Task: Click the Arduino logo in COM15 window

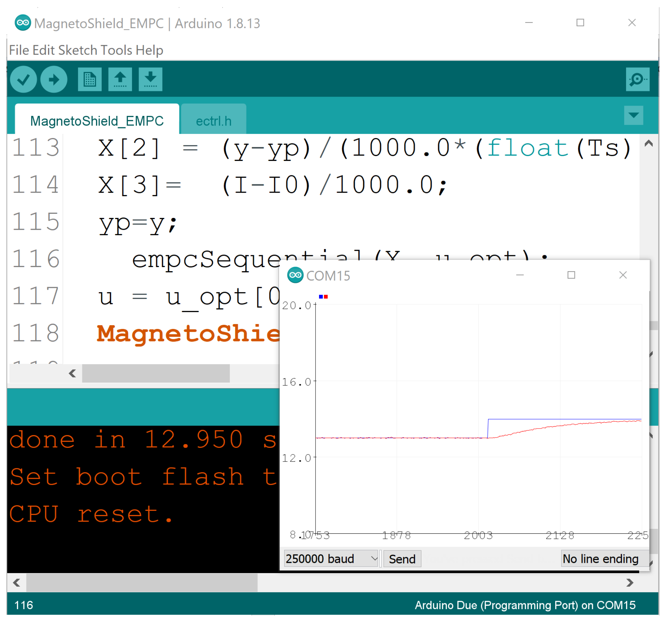Action: click(295, 275)
